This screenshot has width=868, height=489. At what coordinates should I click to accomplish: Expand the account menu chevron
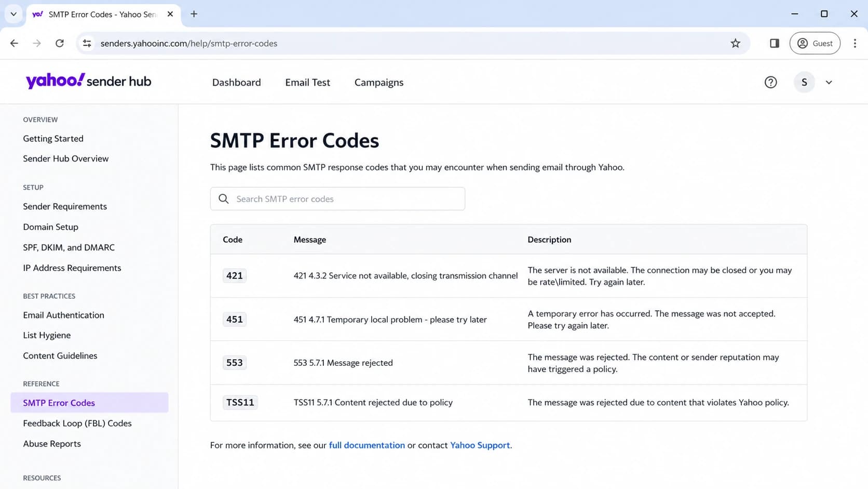coord(829,82)
